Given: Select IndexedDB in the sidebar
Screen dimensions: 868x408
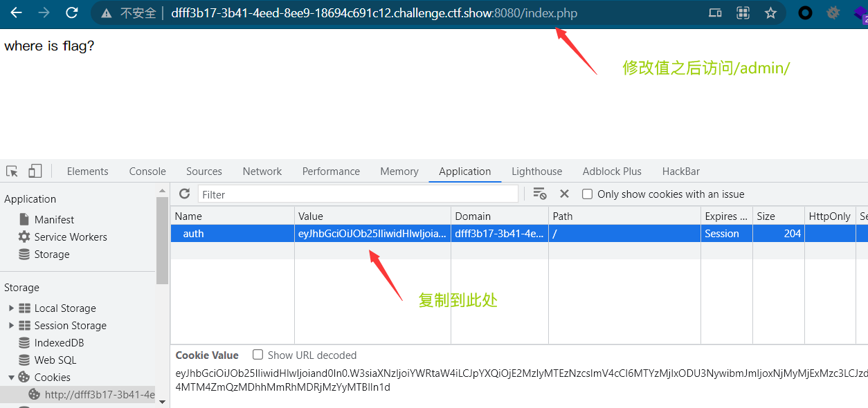Looking at the screenshot, I should tap(59, 342).
